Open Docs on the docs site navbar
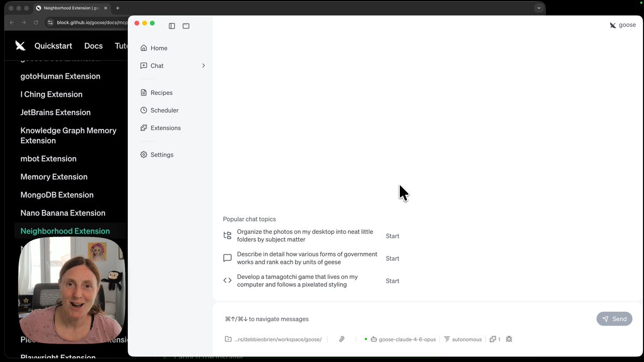This screenshot has height=362, width=644. pos(93,46)
